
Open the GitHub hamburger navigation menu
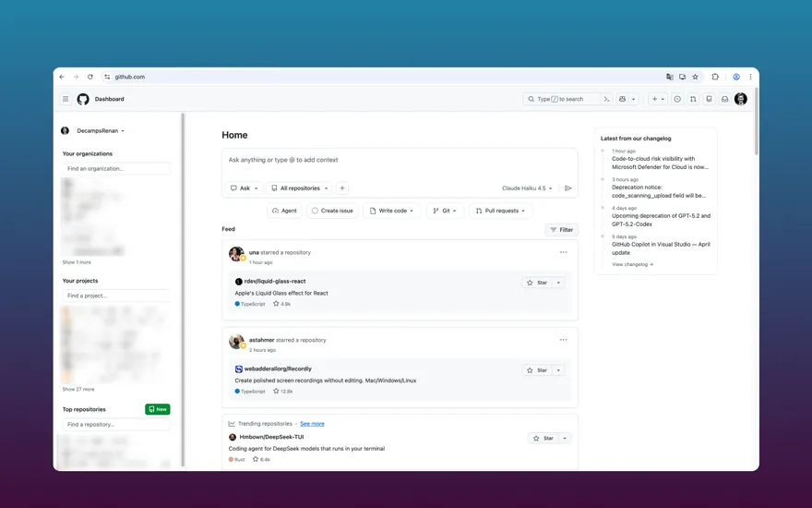click(x=66, y=99)
